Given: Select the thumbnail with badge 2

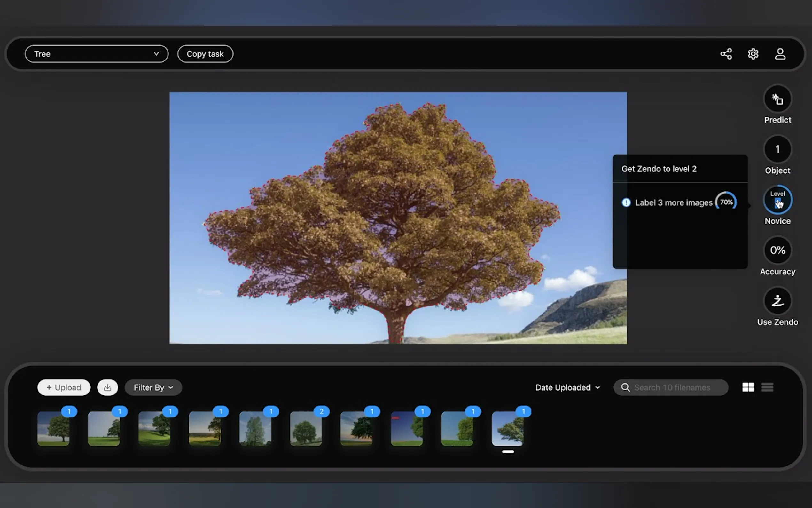Looking at the screenshot, I should 306,429.
